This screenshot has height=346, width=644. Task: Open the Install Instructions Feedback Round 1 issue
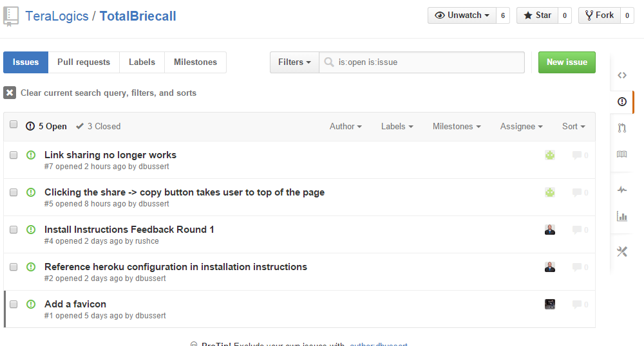(x=129, y=230)
